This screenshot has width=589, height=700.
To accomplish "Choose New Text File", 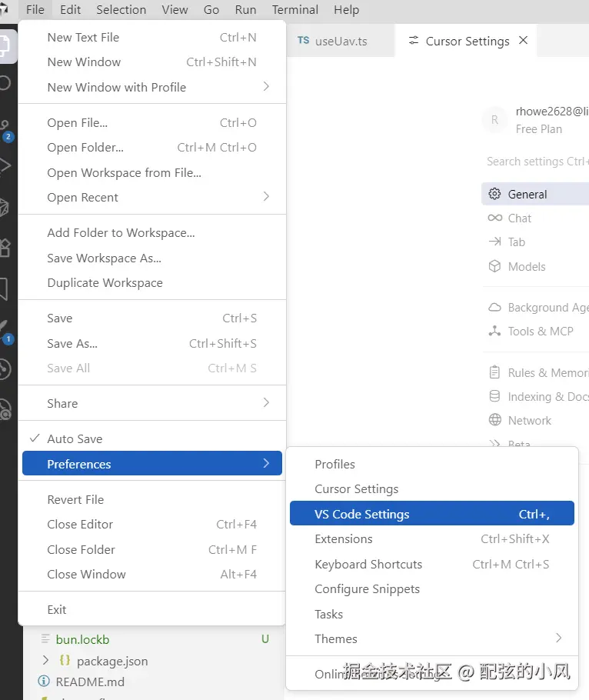I will click(x=151, y=38).
